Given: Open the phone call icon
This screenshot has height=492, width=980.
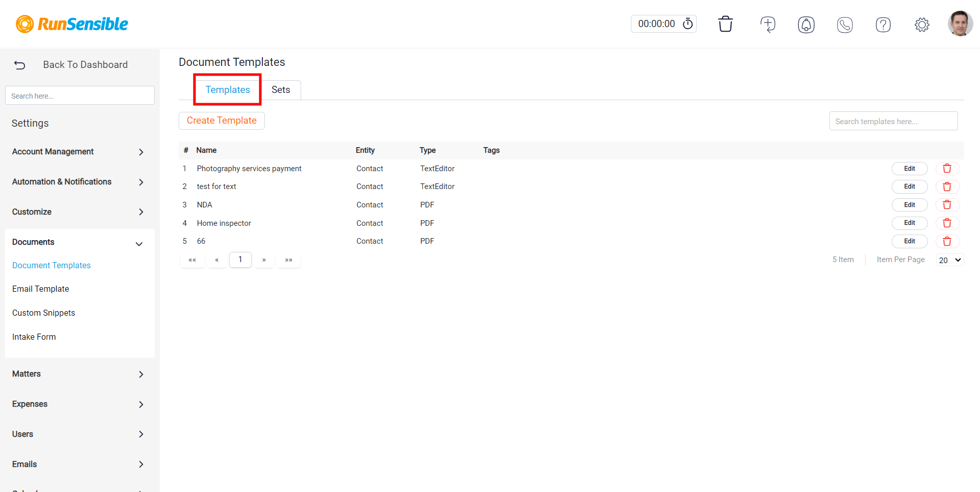Looking at the screenshot, I should 845,25.
